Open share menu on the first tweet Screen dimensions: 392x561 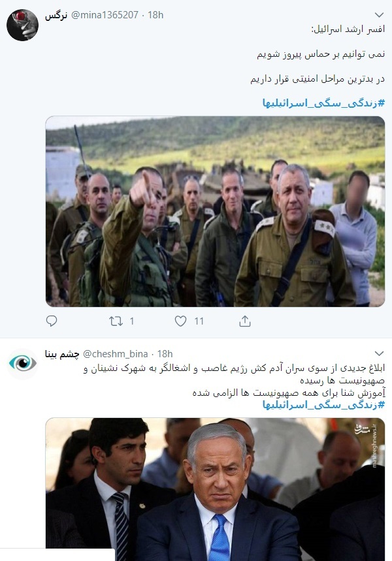(245, 321)
